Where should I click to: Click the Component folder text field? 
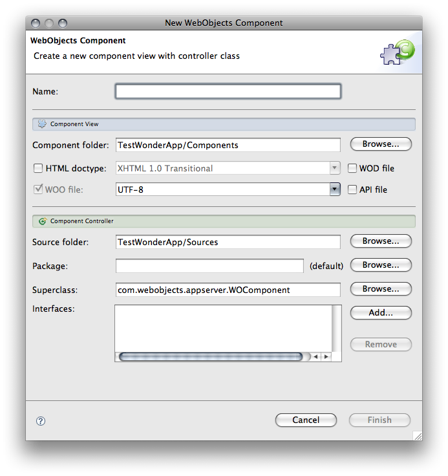tap(228, 145)
